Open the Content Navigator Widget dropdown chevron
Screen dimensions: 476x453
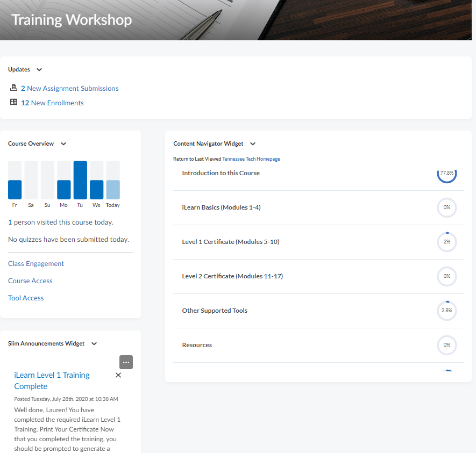tap(253, 144)
